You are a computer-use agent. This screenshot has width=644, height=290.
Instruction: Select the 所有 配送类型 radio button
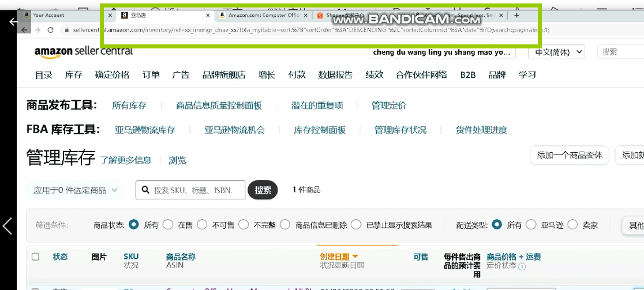497,224
